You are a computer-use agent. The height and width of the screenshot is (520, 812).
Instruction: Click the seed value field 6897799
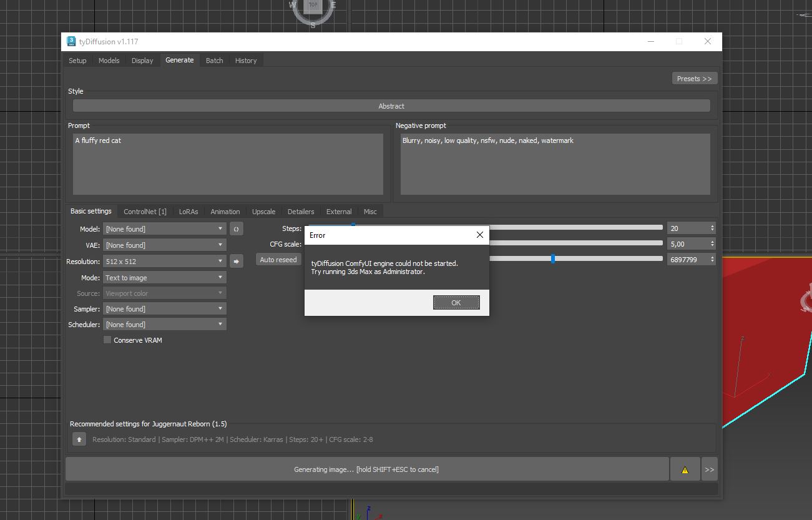click(688, 259)
